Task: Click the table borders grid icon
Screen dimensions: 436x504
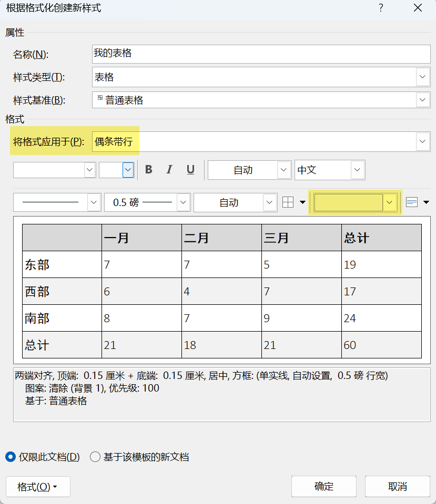Action: pos(288,202)
